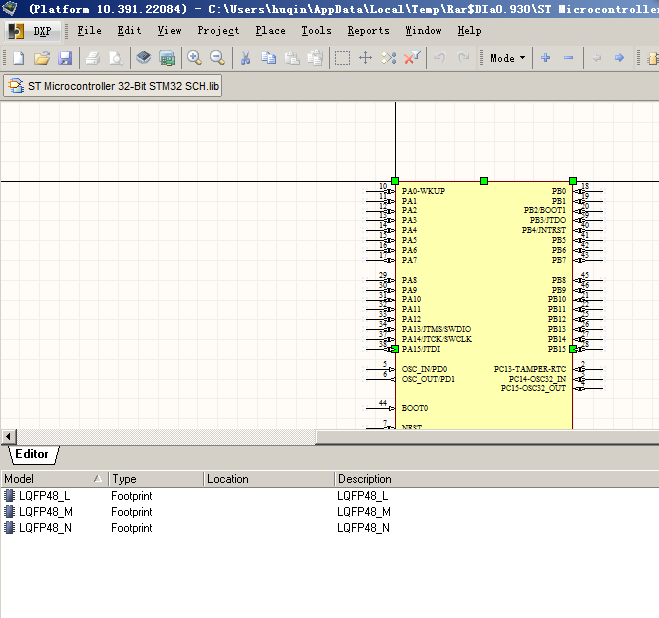Open the View menu
This screenshot has height=618, width=659.
(x=169, y=31)
